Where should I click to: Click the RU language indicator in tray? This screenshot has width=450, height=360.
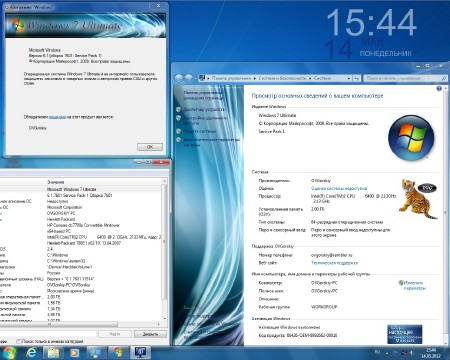377,352
